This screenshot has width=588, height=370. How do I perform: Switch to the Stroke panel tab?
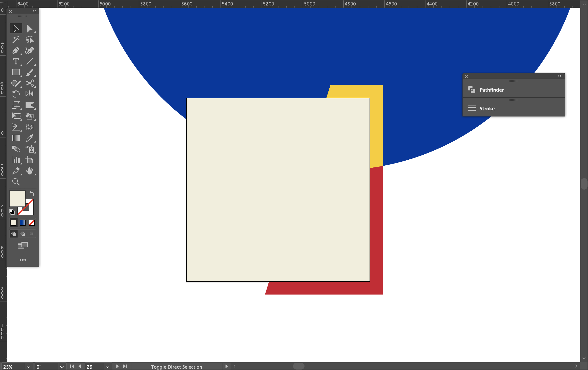[487, 108]
